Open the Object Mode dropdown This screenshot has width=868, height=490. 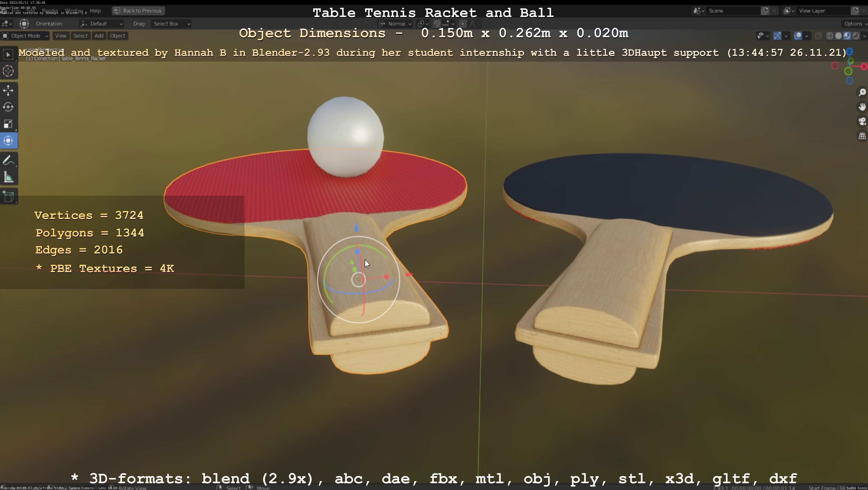(25, 36)
